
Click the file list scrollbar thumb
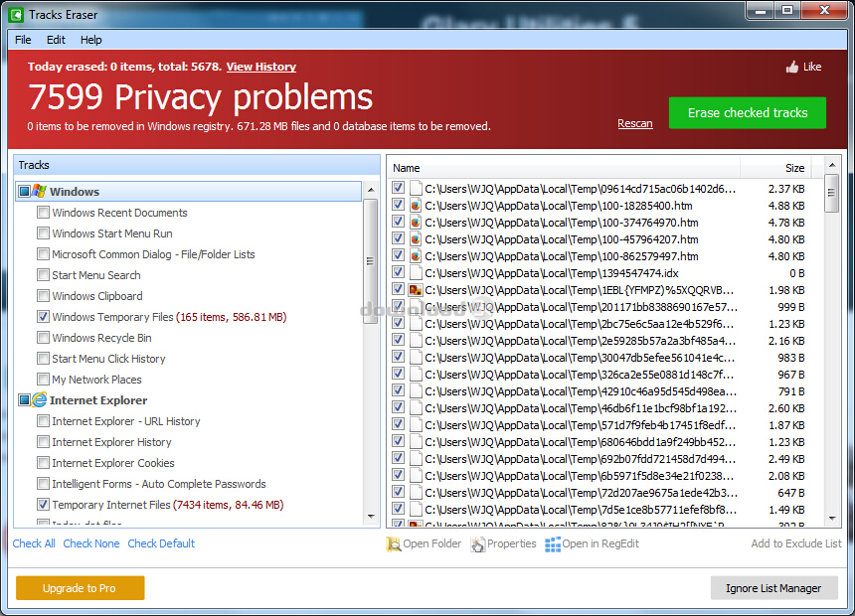(x=831, y=193)
